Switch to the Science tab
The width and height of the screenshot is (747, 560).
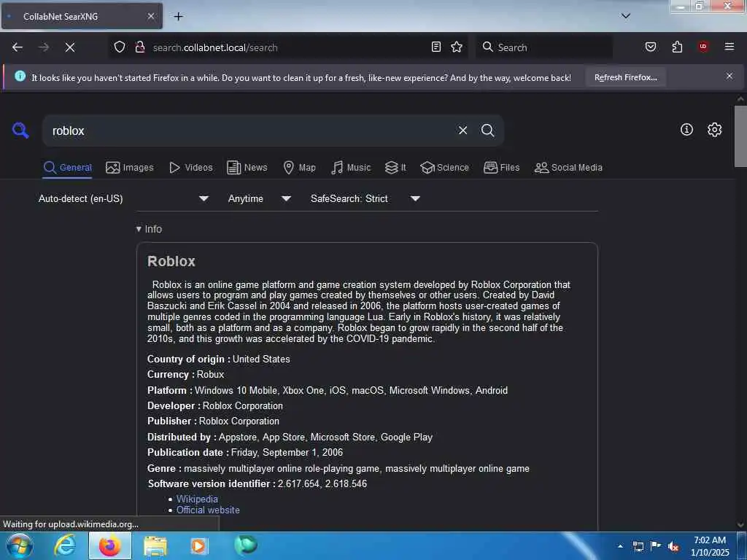[x=444, y=168]
